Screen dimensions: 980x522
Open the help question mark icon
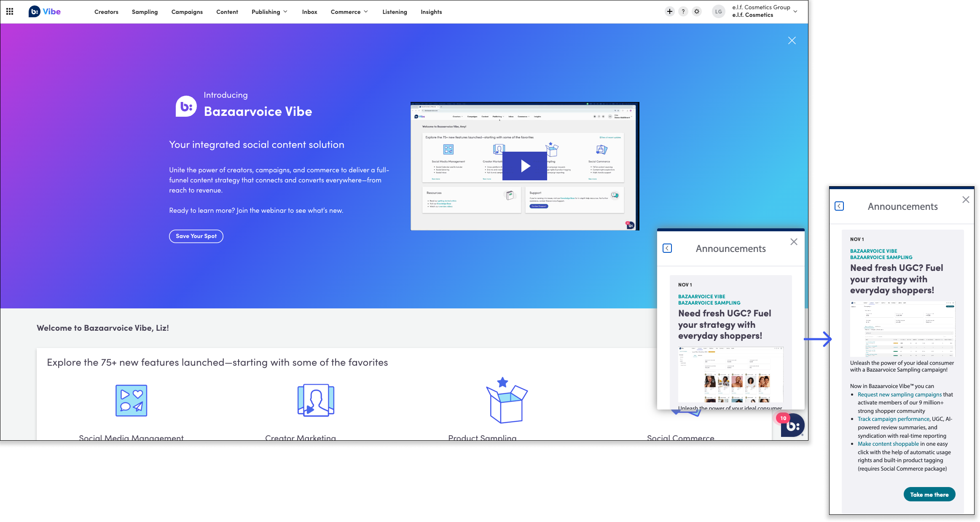click(x=683, y=12)
